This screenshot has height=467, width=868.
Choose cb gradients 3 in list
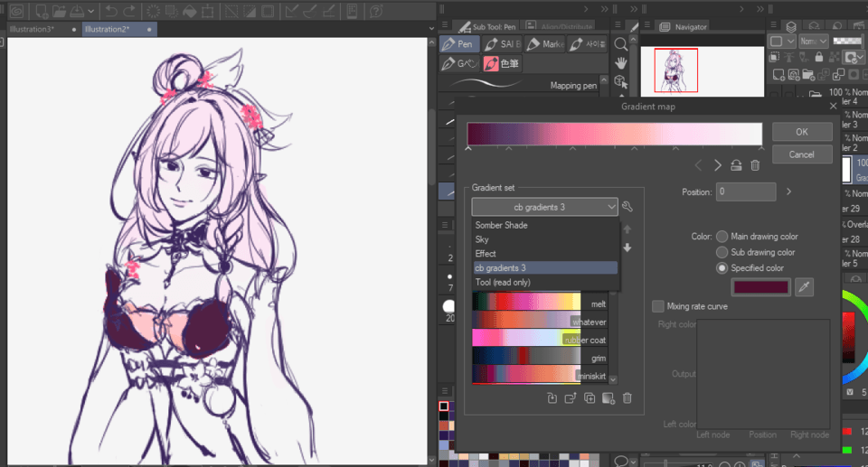545,267
